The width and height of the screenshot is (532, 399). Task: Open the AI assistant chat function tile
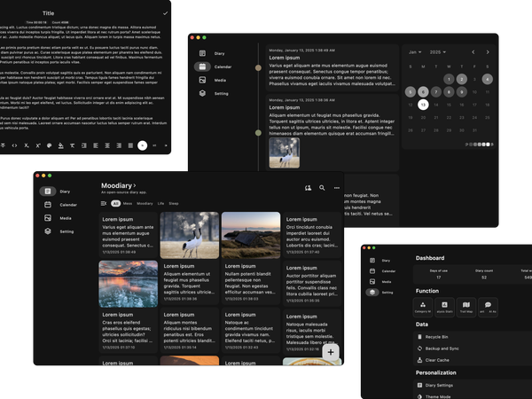click(x=488, y=307)
